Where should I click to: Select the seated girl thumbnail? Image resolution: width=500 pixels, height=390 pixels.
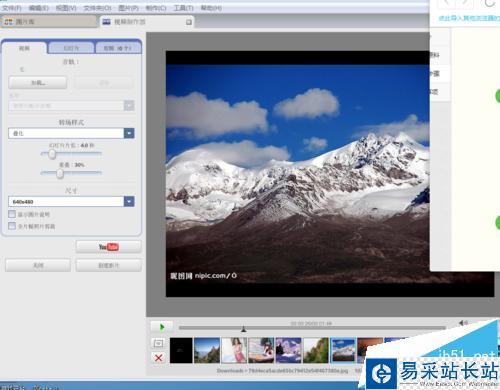pos(261,350)
